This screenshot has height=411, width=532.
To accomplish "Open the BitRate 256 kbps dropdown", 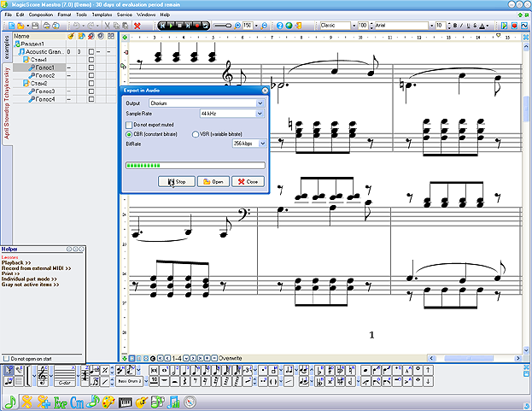I will [263, 144].
